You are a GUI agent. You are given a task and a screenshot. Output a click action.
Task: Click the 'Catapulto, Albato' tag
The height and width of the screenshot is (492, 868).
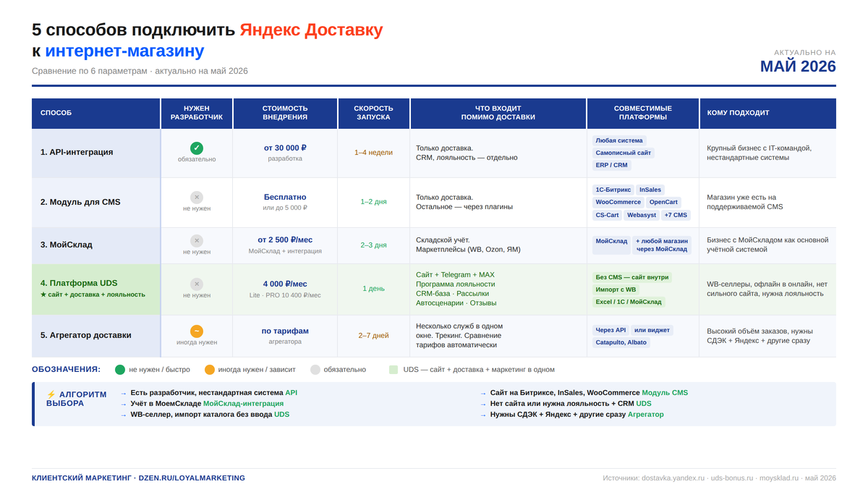[621, 342]
